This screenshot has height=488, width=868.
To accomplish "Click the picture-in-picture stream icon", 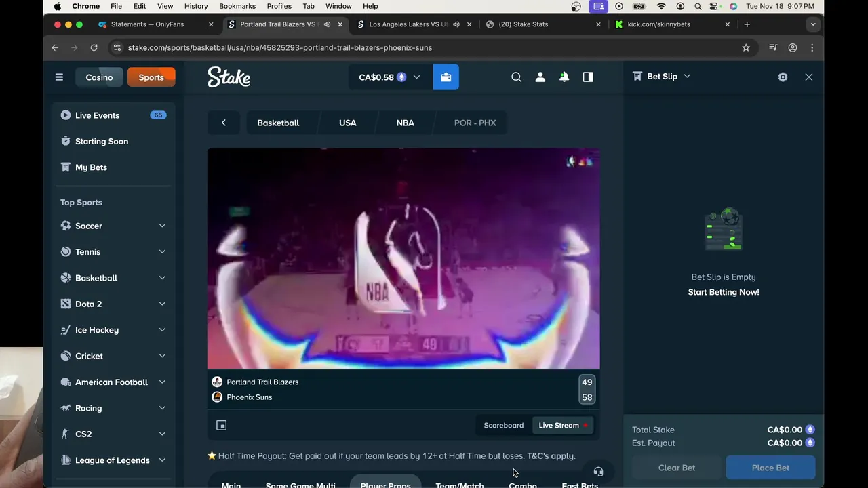I will (x=221, y=425).
